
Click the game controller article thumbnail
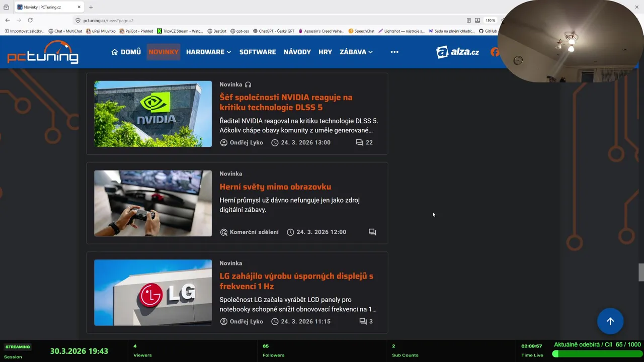point(153,203)
